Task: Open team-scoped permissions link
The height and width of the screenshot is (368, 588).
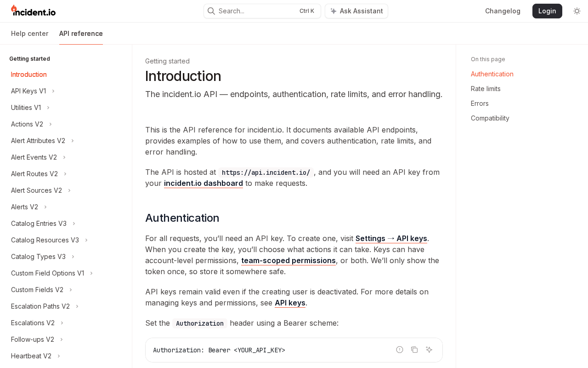Action: click(288, 260)
